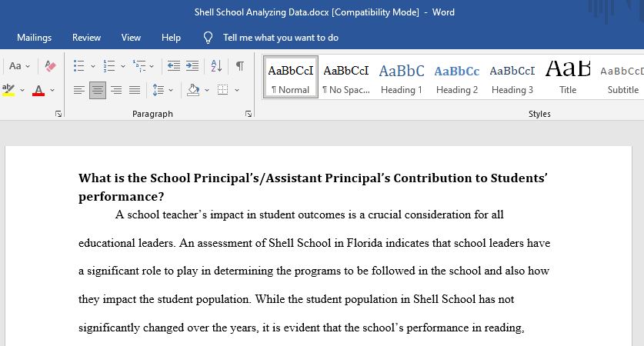Open the font color dropdown arrow

(x=52, y=90)
